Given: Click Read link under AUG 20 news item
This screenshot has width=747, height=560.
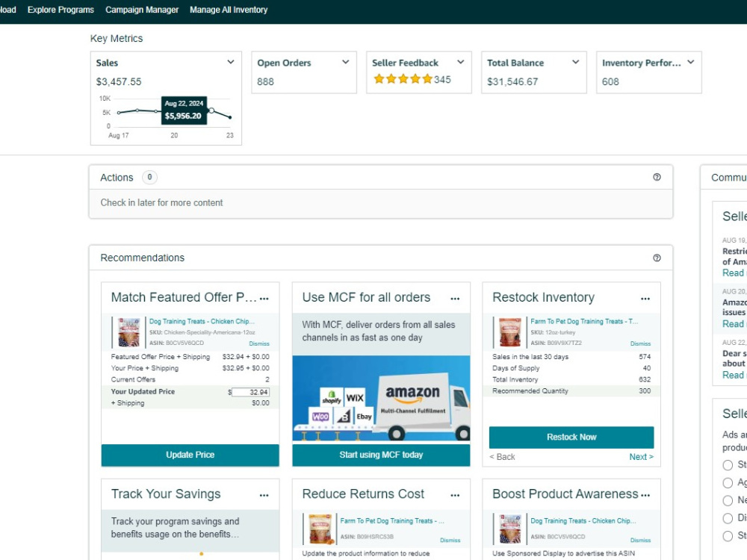Looking at the screenshot, I should point(734,324).
